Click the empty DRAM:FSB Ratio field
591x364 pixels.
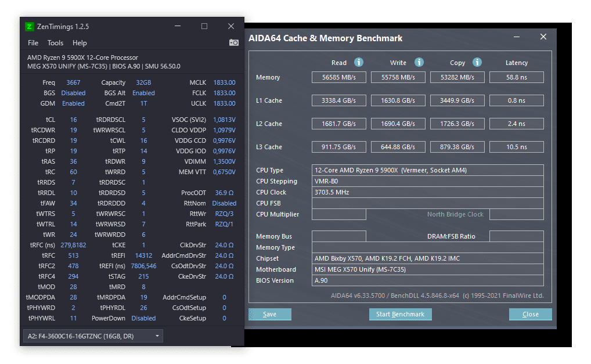coord(516,236)
